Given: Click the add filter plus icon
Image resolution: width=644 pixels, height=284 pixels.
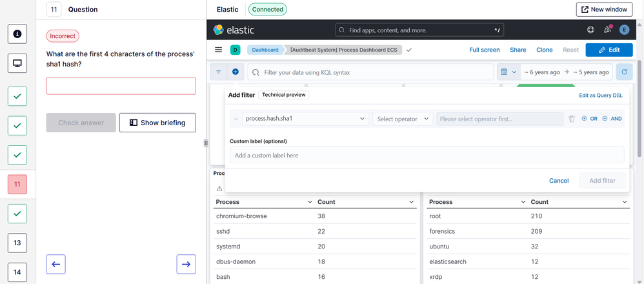Looking at the screenshot, I should [x=236, y=72].
